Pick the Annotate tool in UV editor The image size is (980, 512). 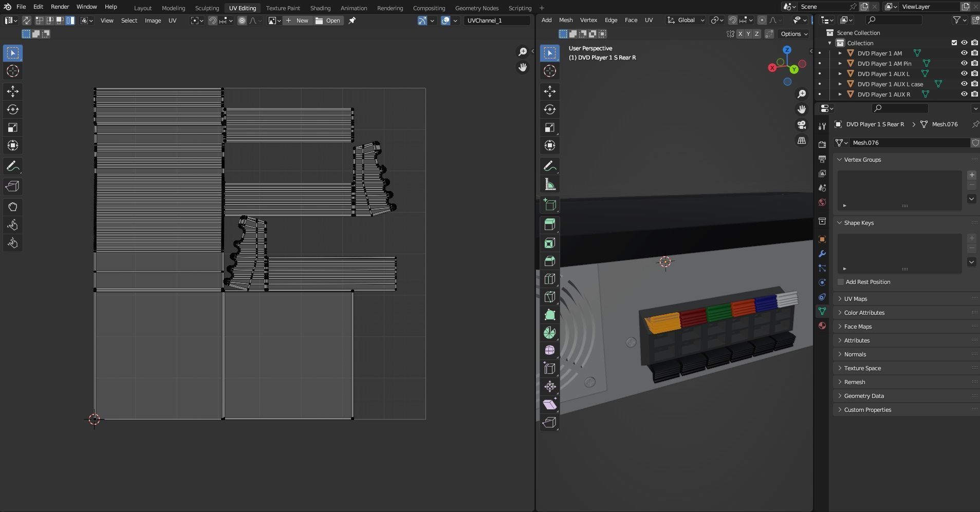pyautogui.click(x=13, y=166)
